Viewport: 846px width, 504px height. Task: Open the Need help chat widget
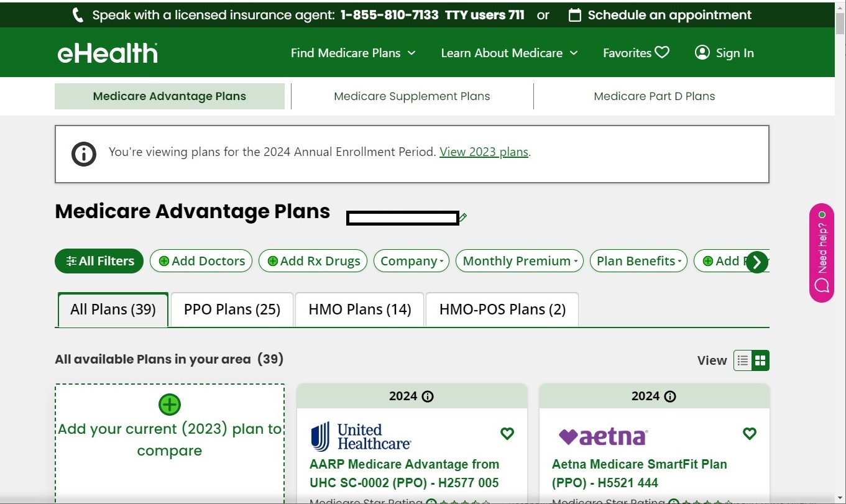822,253
